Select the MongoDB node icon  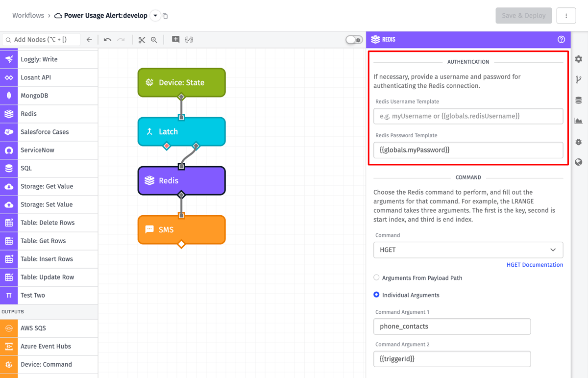9,96
